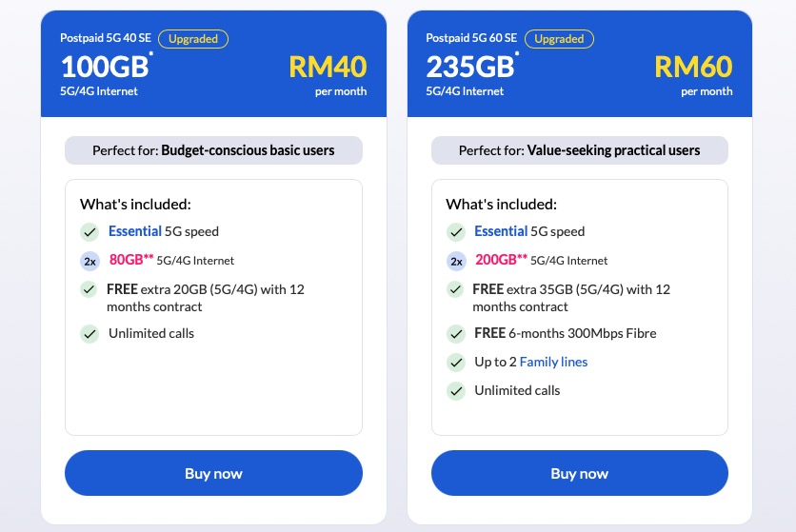Click the Essential link in RM60 plan
Screen dimensions: 796x532
501,231
